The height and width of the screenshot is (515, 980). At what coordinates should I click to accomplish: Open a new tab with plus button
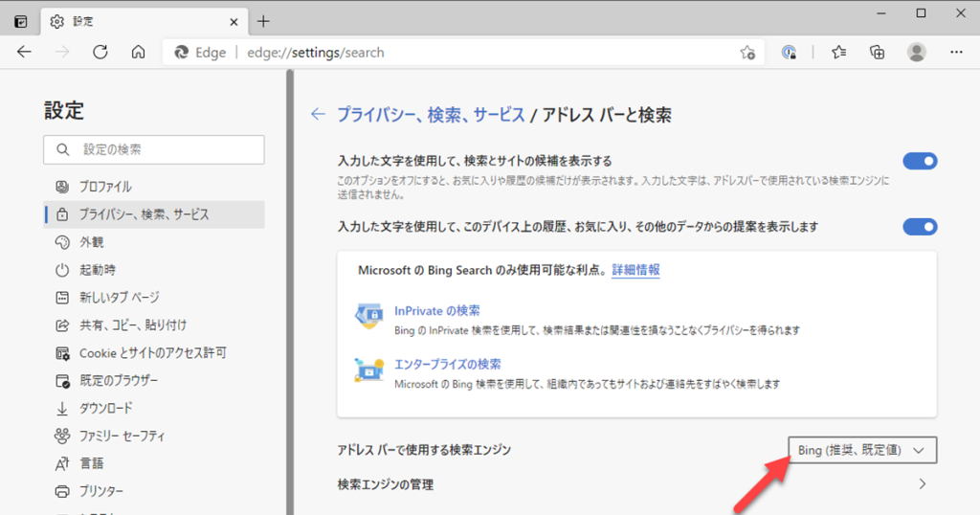coord(264,21)
